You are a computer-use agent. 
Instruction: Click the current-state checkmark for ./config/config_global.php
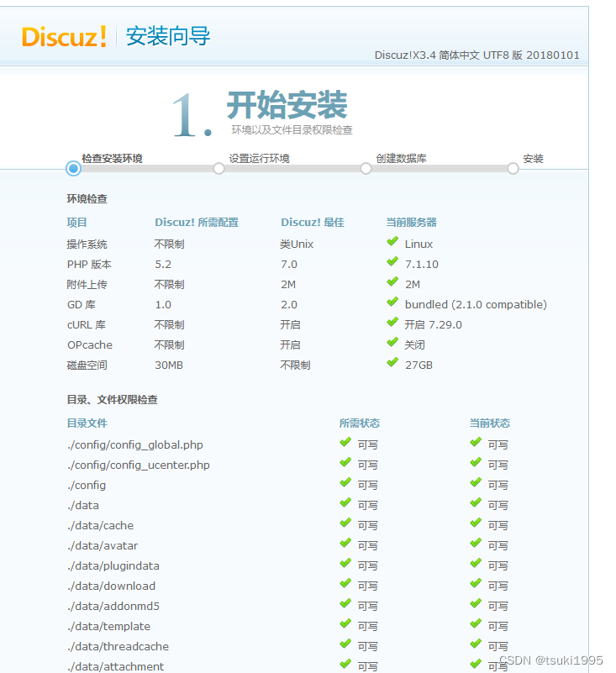tap(476, 443)
